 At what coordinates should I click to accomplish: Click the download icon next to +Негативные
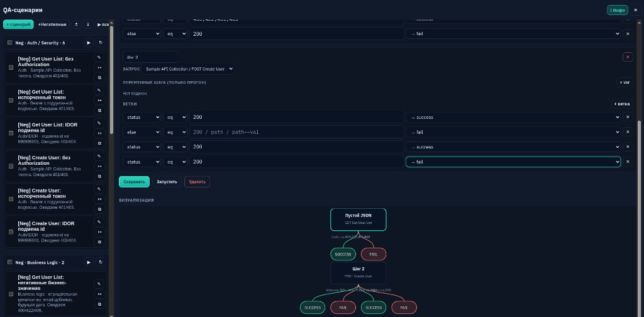pyautogui.click(x=76, y=25)
